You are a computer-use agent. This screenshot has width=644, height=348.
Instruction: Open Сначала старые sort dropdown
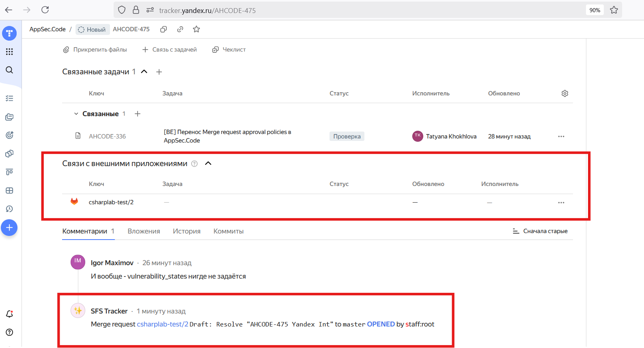tap(540, 231)
